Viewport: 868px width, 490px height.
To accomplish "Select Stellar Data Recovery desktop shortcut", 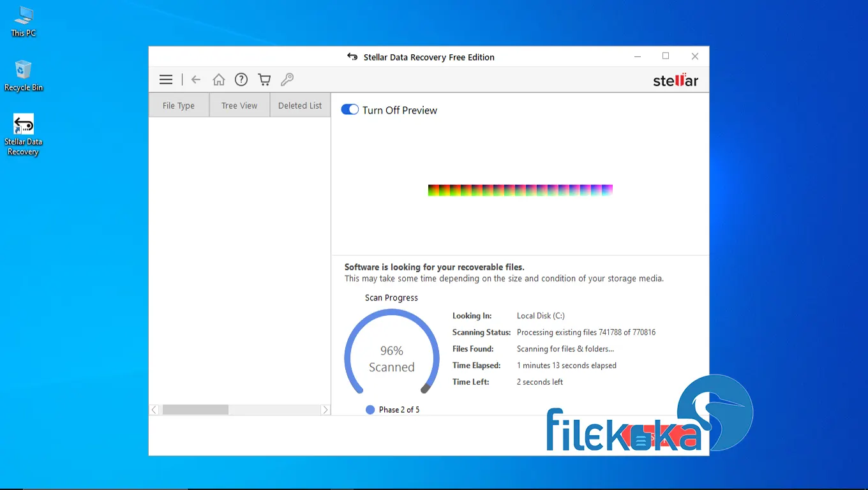I will click(24, 135).
